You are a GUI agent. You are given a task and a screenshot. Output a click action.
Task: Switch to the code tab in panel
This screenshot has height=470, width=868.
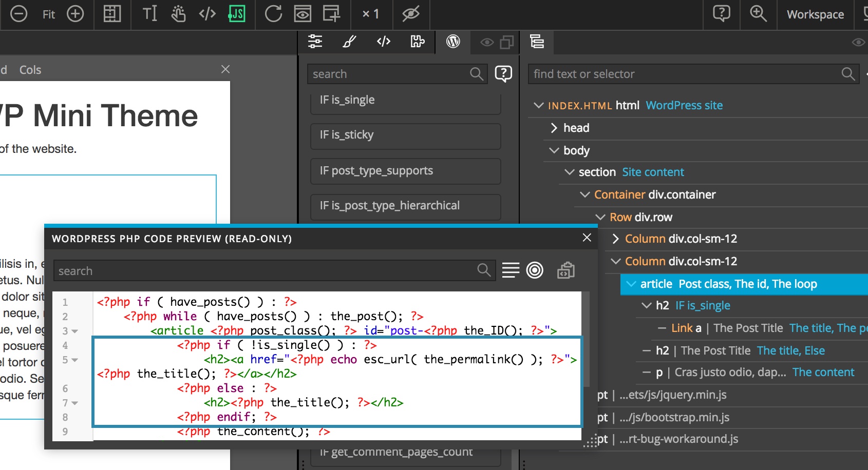tap(384, 42)
